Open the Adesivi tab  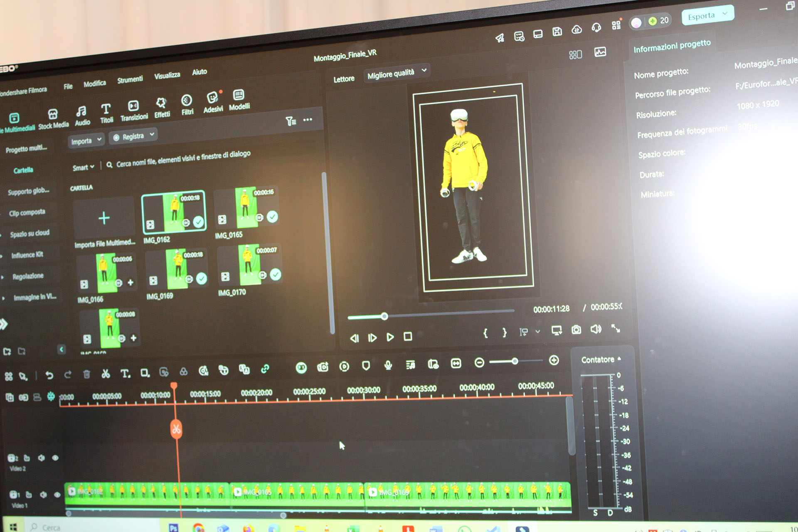213,102
